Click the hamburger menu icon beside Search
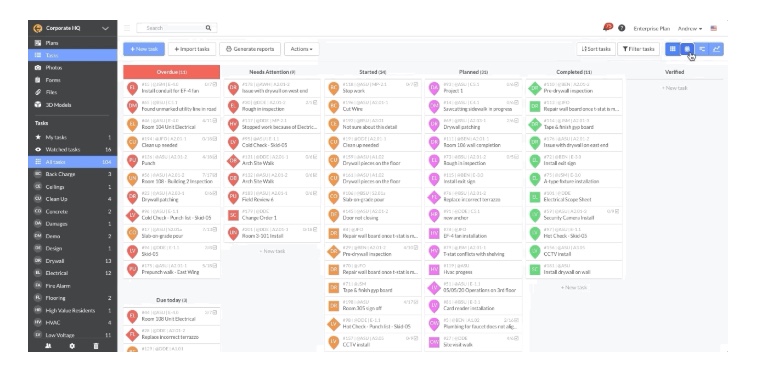This screenshot has width=764, height=366. pos(127,28)
